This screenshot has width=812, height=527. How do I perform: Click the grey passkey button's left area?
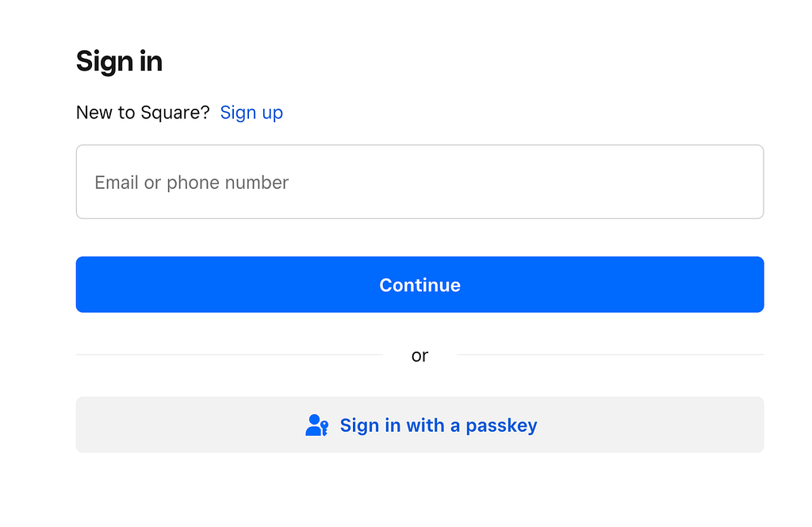[159, 425]
